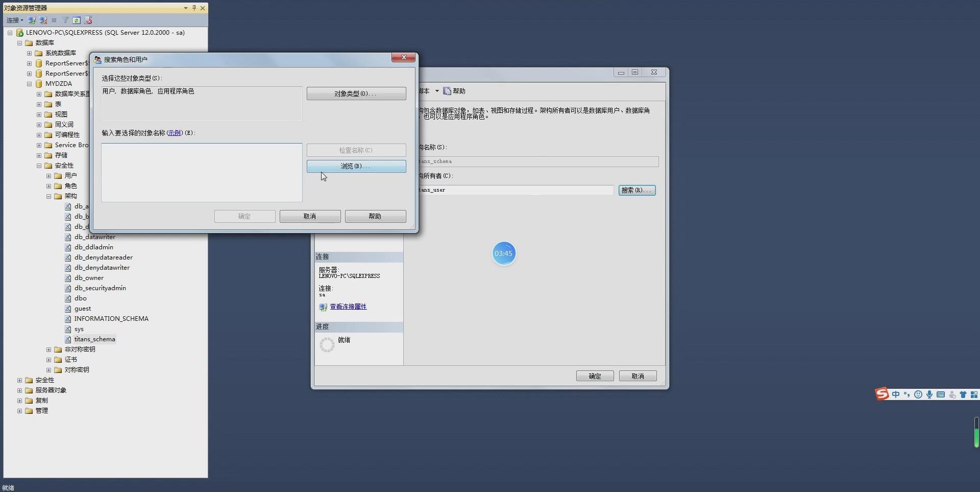Click the object name entry text box
This screenshot has height=492, width=980.
202,173
